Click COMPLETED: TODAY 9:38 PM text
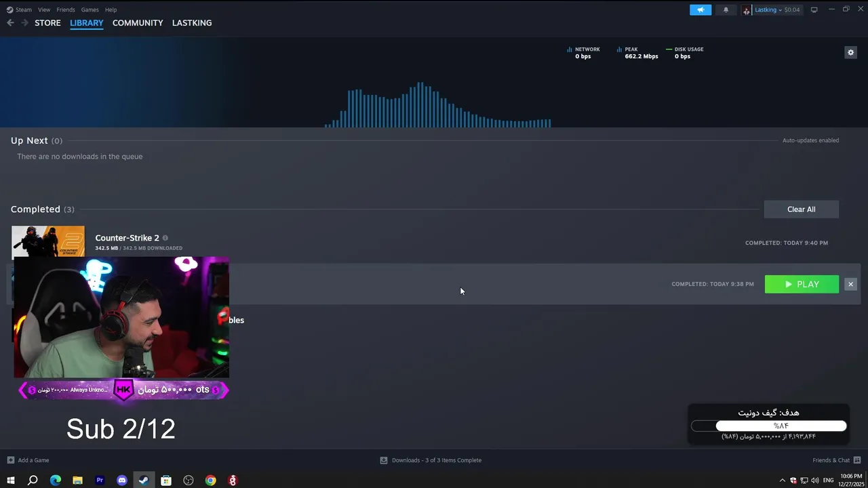This screenshot has width=868, height=488. pos(713,284)
